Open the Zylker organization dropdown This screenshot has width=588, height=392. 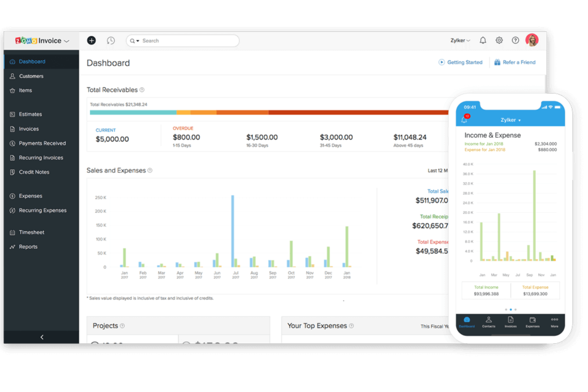460,40
